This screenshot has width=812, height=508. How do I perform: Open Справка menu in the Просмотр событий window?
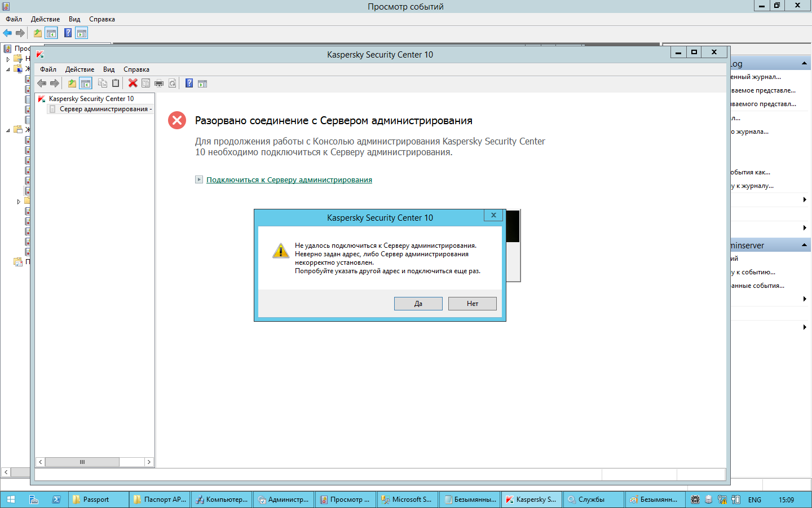tap(102, 19)
